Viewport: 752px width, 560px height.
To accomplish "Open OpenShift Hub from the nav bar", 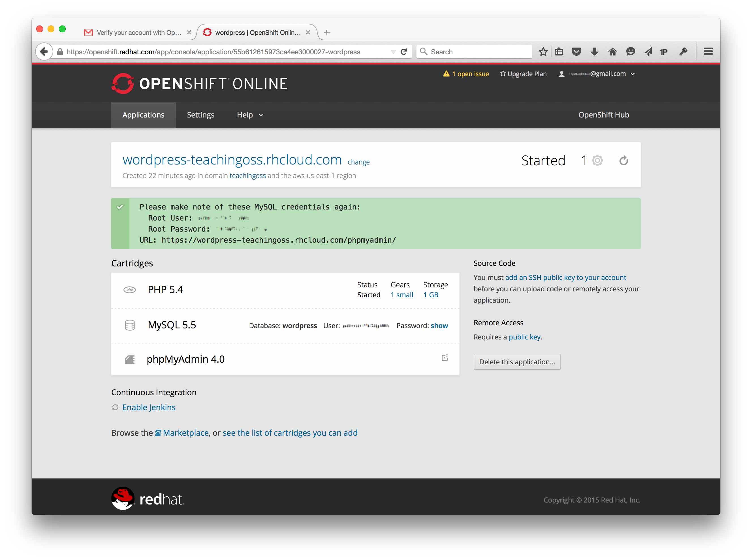I will (604, 115).
